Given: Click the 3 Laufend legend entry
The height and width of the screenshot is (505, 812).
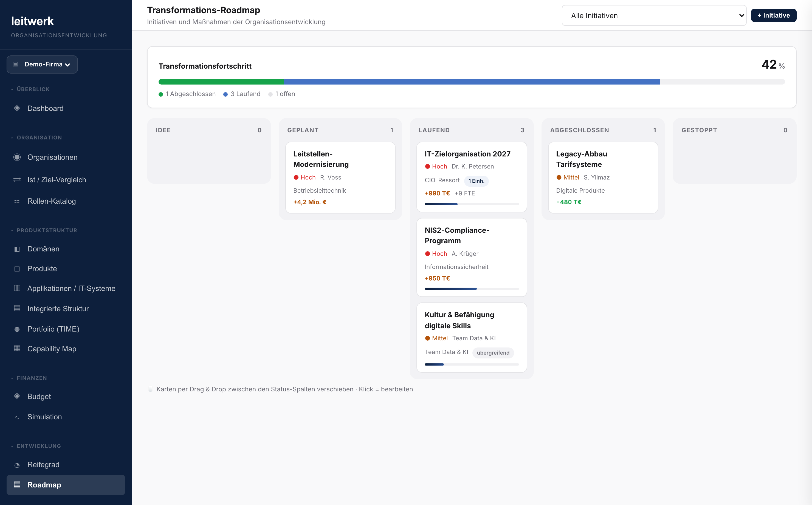Looking at the screenshot, I should (x=242, y=94).
